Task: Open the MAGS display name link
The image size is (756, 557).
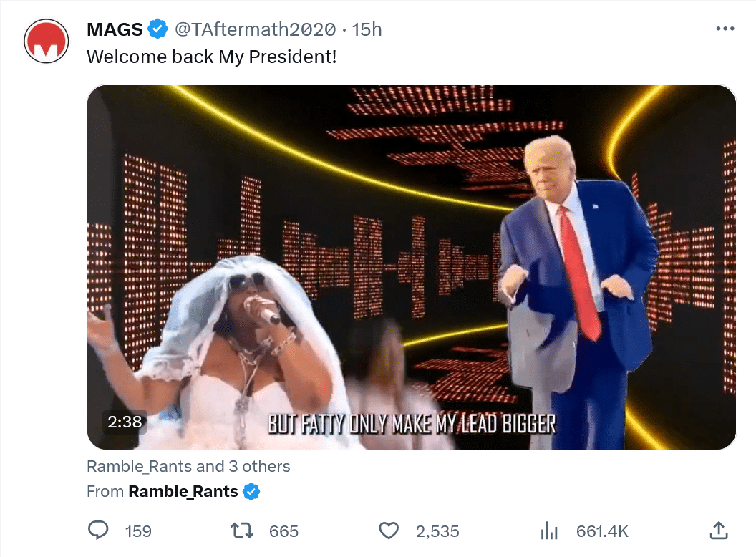Action: tap(115, 29)
